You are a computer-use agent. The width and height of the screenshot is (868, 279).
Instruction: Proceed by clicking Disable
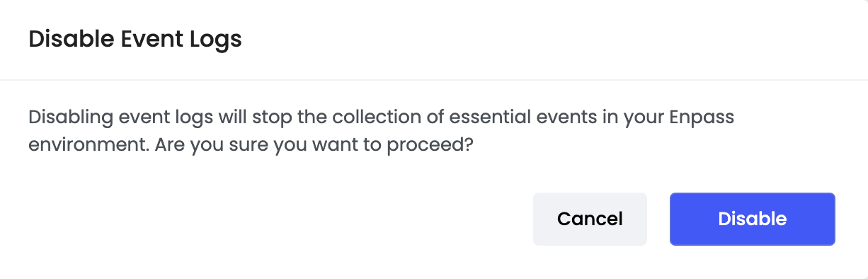click(x=752, y=219)
